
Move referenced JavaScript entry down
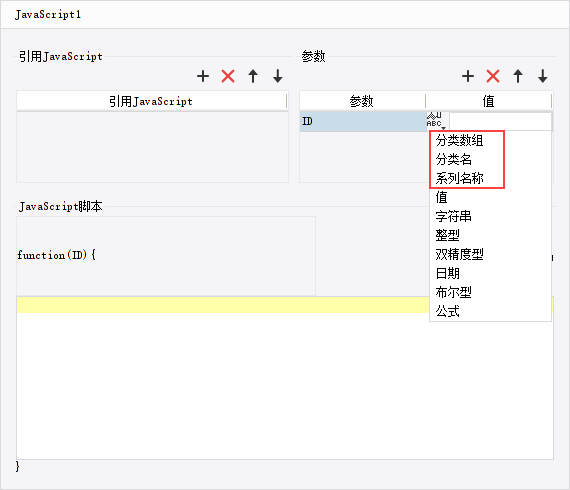[x=278, y=76]
